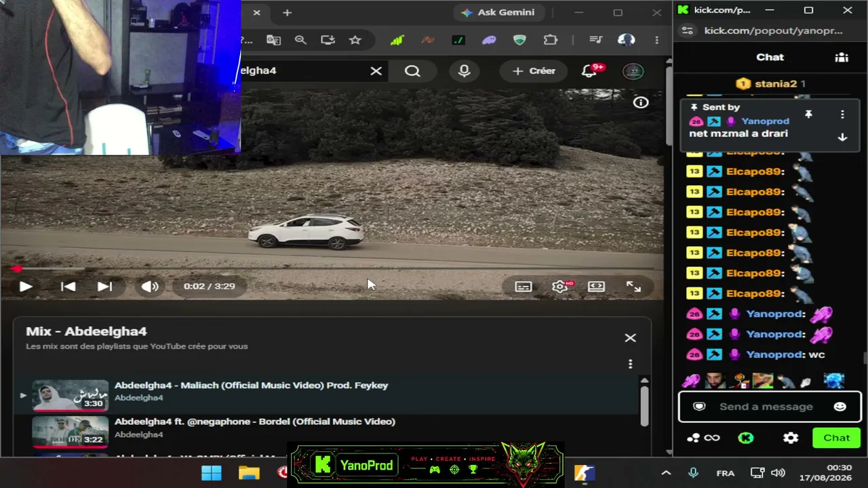This screenshot has height=488, width=868.
Task: Open the Chrome profile avatar
Action: (x=626, y=40)
